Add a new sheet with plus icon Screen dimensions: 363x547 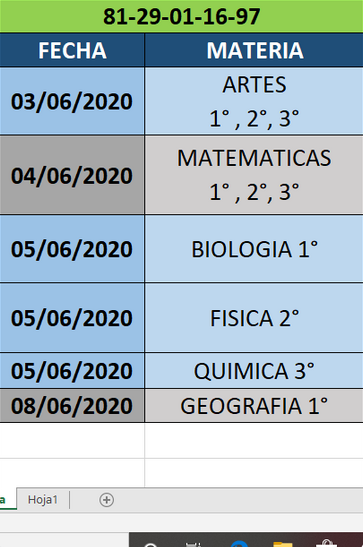(106, 500)
